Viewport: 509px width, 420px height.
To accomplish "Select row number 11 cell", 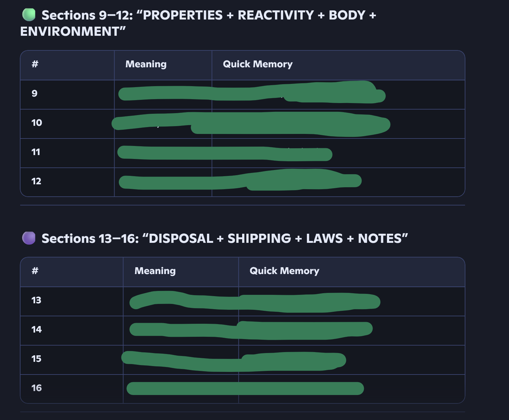I will coord(36,152).
